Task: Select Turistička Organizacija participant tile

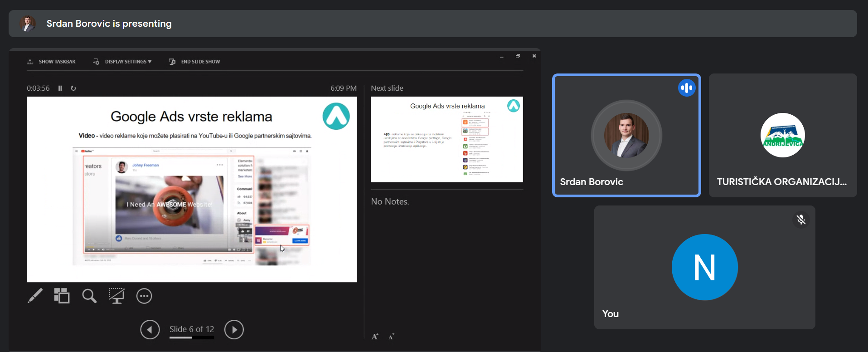Action: click(782, 135)
